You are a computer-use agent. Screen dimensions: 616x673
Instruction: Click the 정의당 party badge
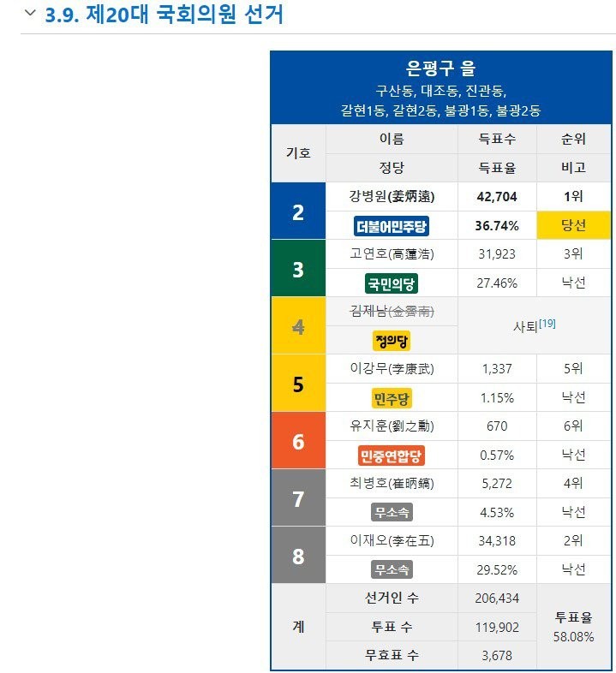[x=392, y=342]
